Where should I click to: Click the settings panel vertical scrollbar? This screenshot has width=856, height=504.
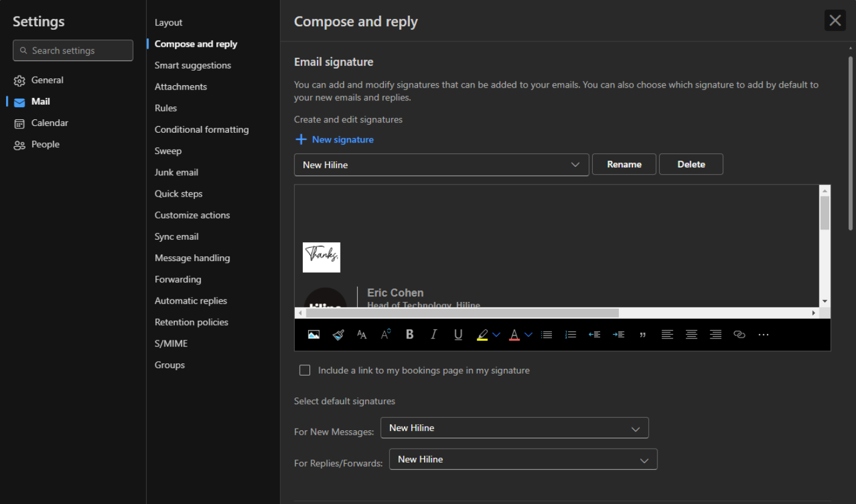[x=851, y=143]
